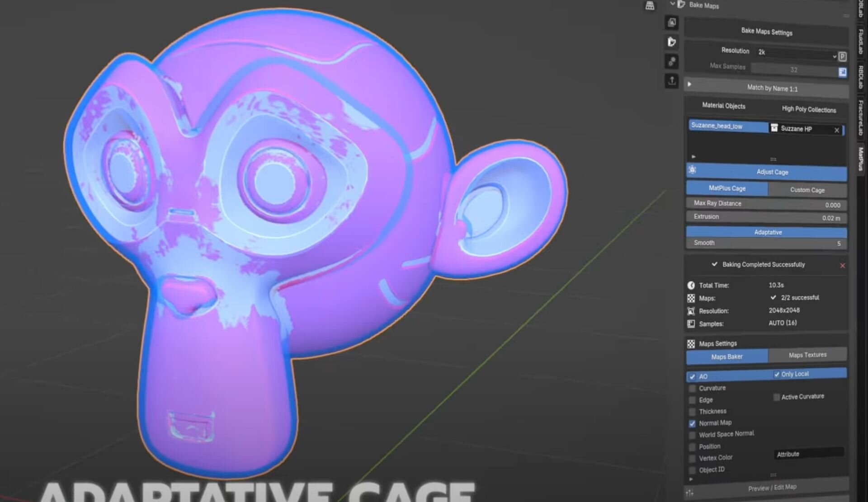
Task: Select the MatPlus Cage option
Action: 727,188
